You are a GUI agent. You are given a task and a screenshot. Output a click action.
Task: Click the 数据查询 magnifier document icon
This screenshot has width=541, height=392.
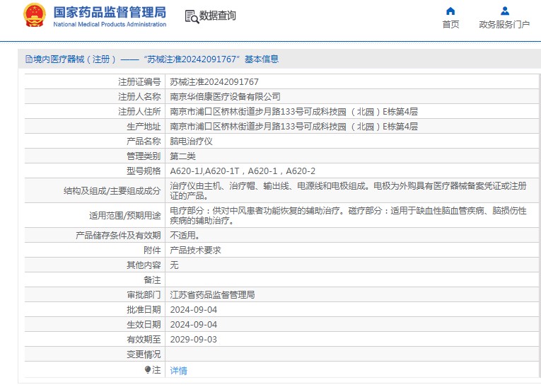tap(191, 16)
